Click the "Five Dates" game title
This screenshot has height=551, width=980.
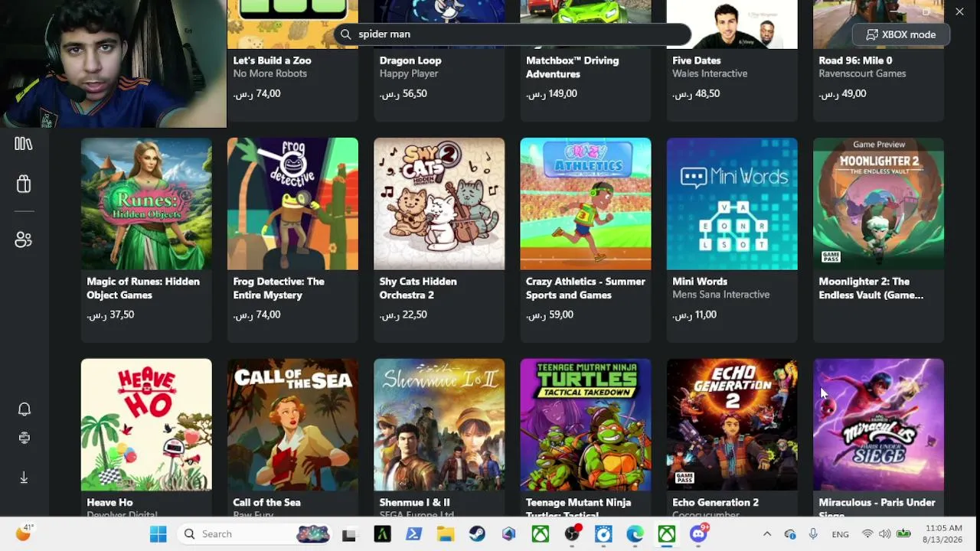697,60
